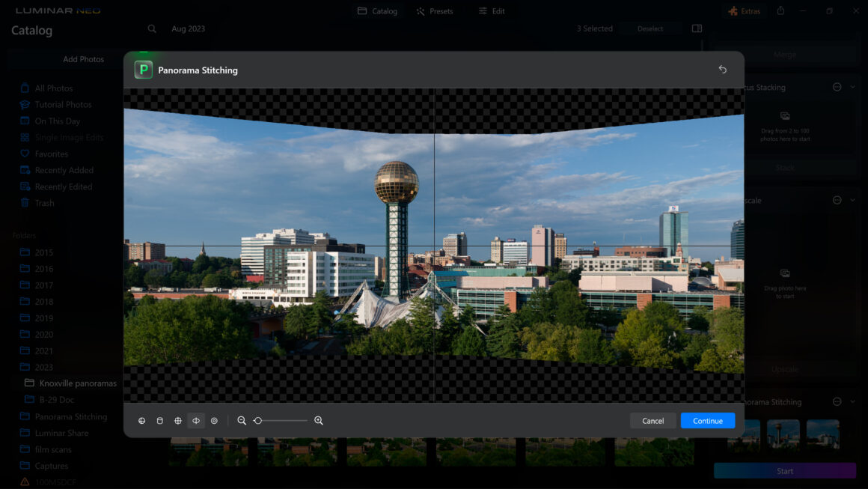Click the Deselect button
868x489 pixels.
(650, 28)
